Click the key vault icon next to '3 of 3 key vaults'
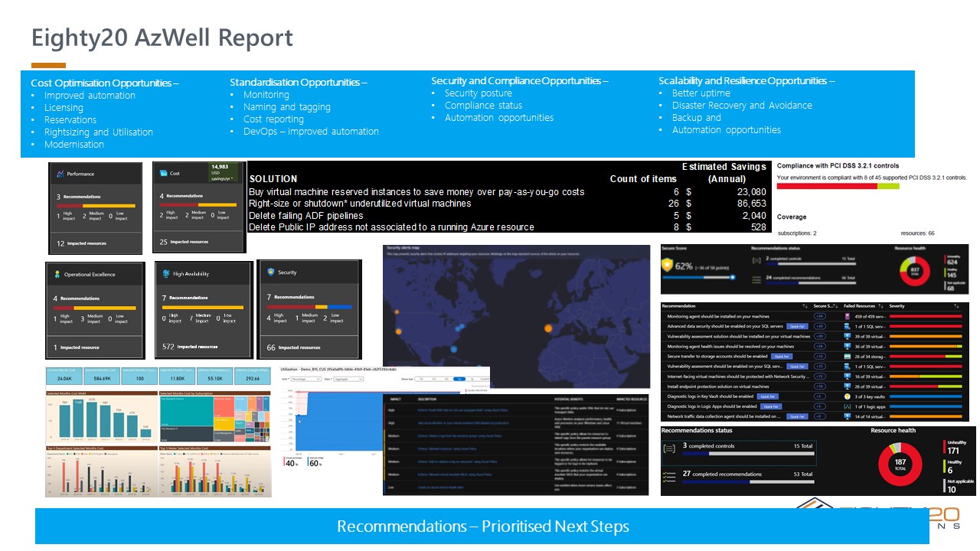980x551 pixels. click(848, 396)
